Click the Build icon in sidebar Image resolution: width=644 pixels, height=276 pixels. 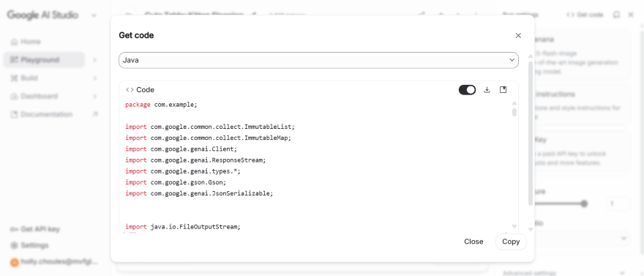tap(15, 78)
